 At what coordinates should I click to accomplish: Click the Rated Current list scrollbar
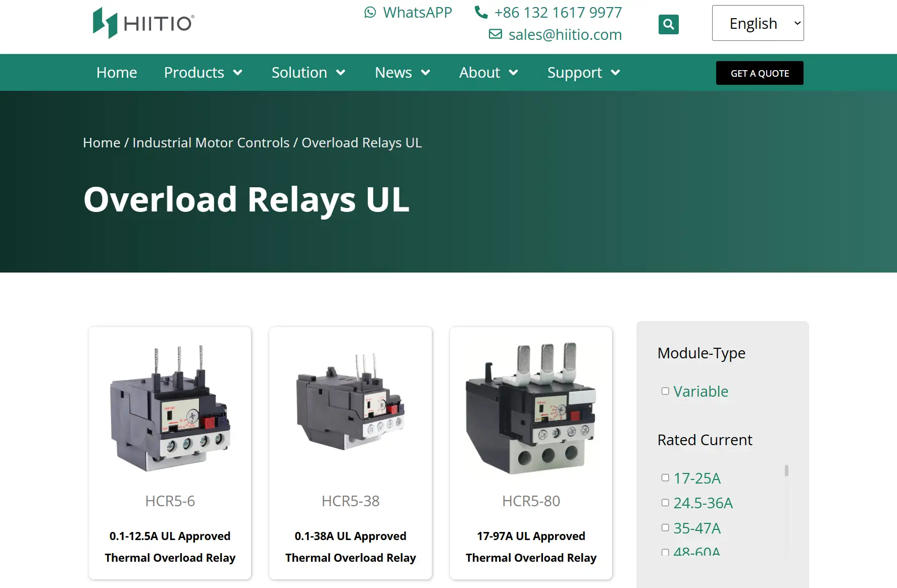point(786,470)
